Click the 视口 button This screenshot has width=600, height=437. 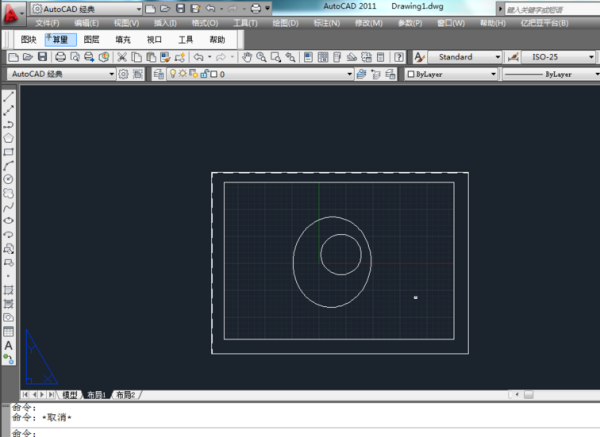coord(154,40)
